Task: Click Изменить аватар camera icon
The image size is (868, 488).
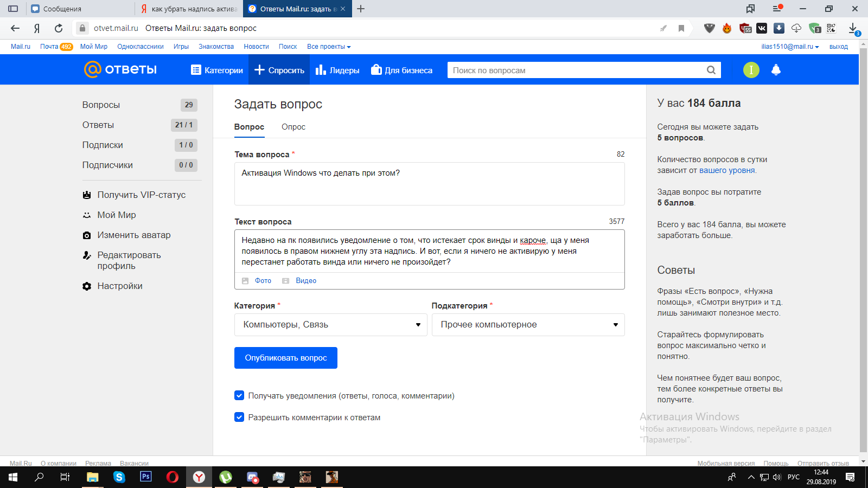Action: pyautogui.click(x=87, y=235)
